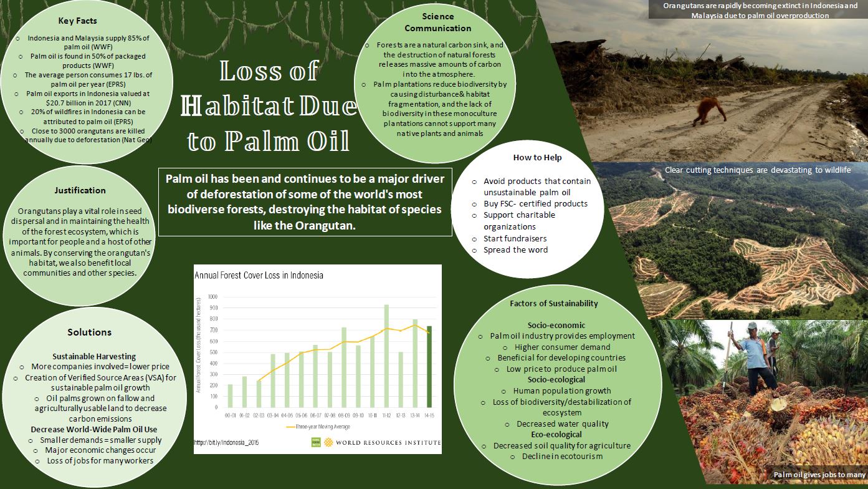Select the How to Help circle

pos(537,158)
